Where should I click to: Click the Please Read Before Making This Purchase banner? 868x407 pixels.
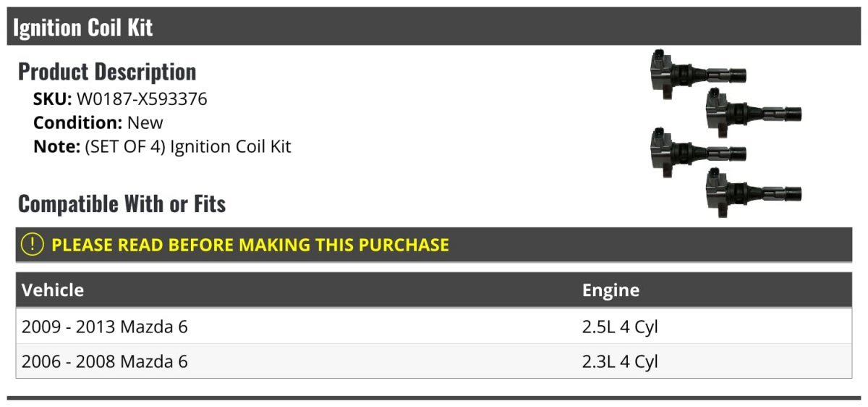434,245
